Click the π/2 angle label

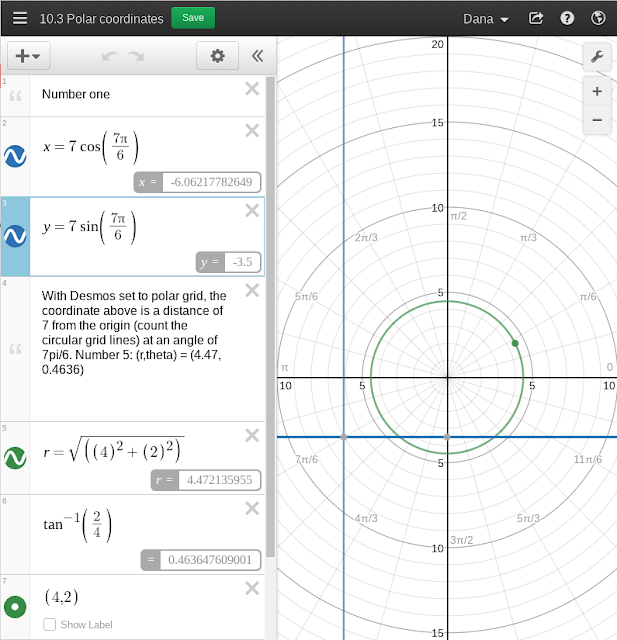click(x=458, y=216)
